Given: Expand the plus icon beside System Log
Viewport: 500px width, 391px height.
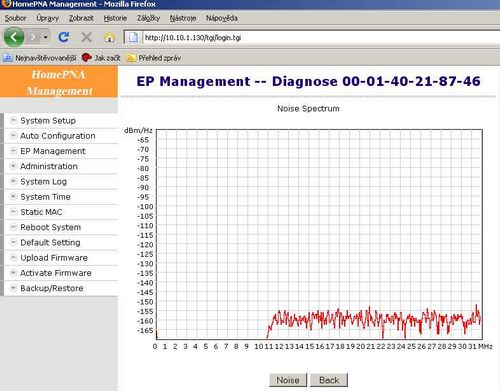Looking at the screenshot, I should point(13,181).
